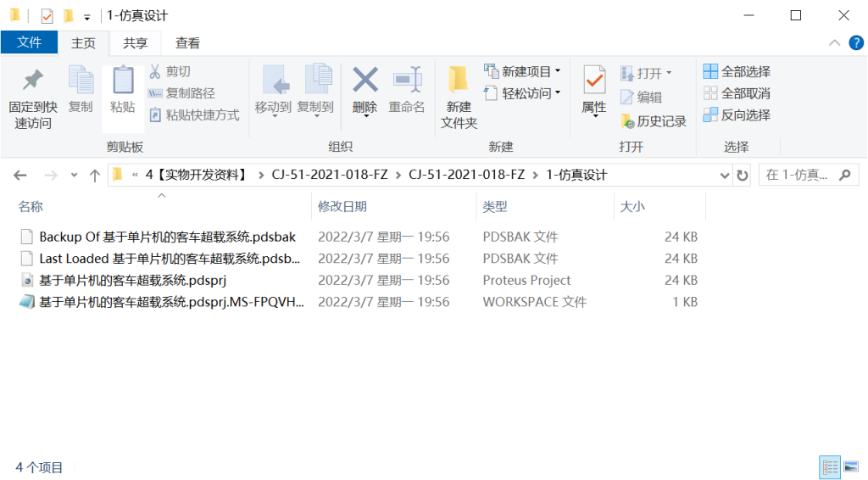Click the Rename (重命名) button
The image size is (868, 480).
pyautogui.click(x=407, y=90)
